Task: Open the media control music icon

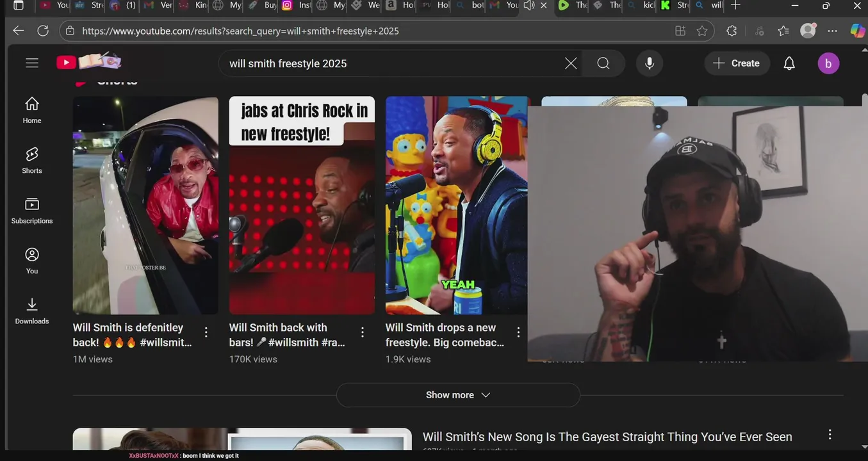Action: tap(760, 31)
